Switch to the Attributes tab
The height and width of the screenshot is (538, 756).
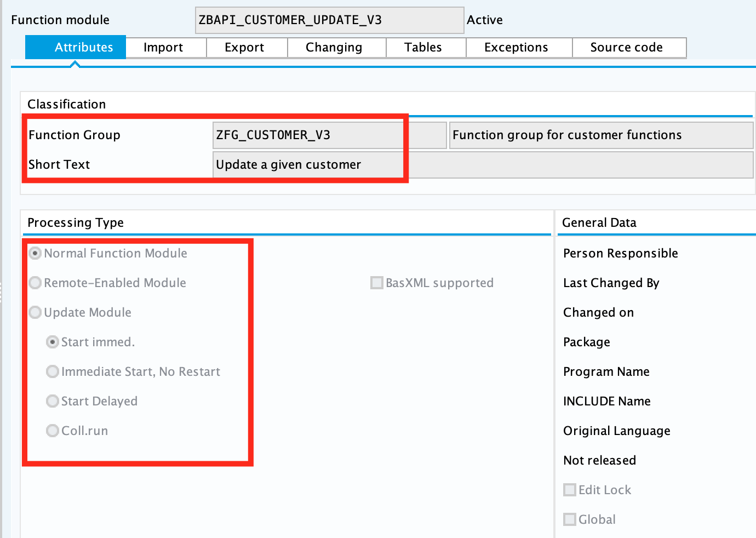tap(76, 47)
